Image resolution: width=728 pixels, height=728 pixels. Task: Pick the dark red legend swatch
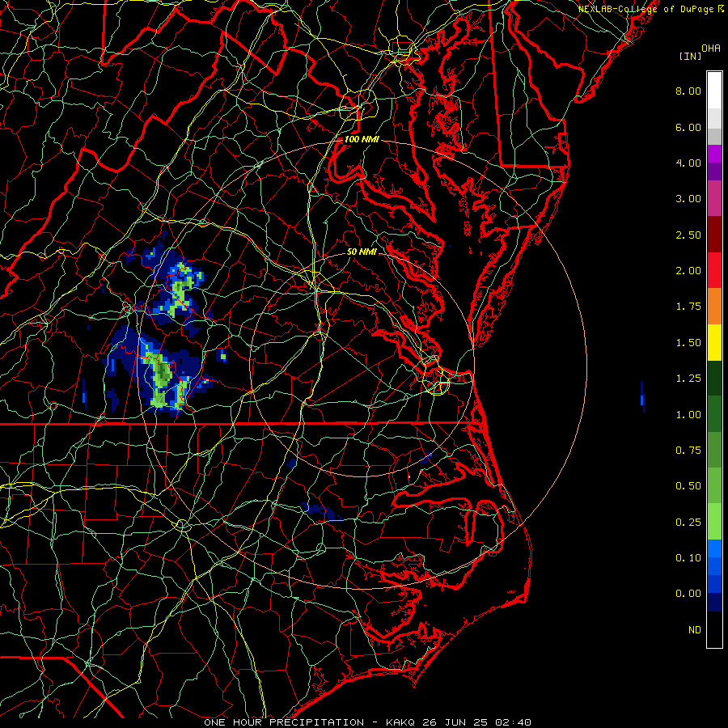pyautogui.click(x=714, y=235)
